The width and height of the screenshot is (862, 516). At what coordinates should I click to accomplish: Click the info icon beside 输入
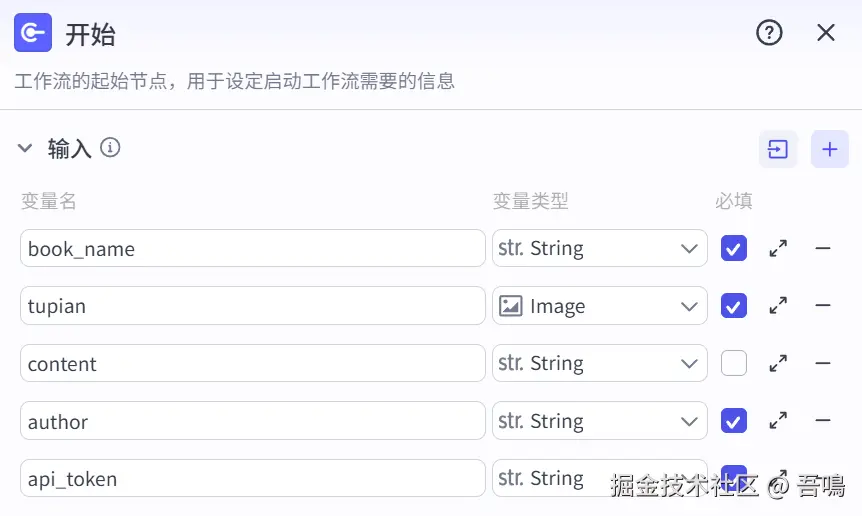pos(111,148)
